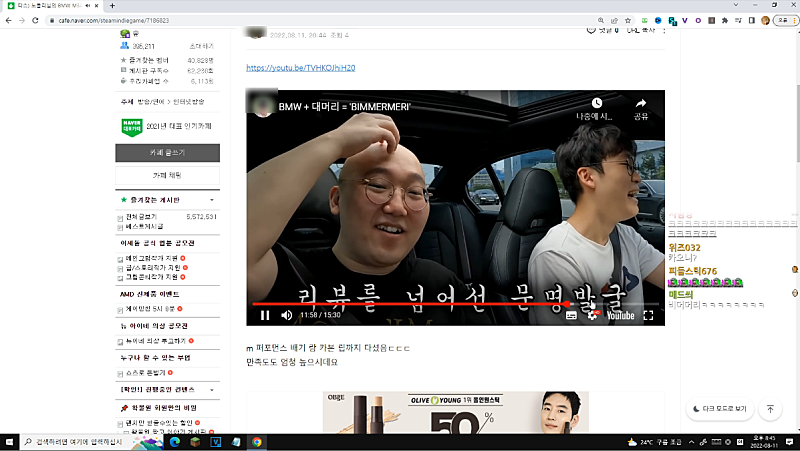Open the Windows Start menu

click(x=9, y=442)
